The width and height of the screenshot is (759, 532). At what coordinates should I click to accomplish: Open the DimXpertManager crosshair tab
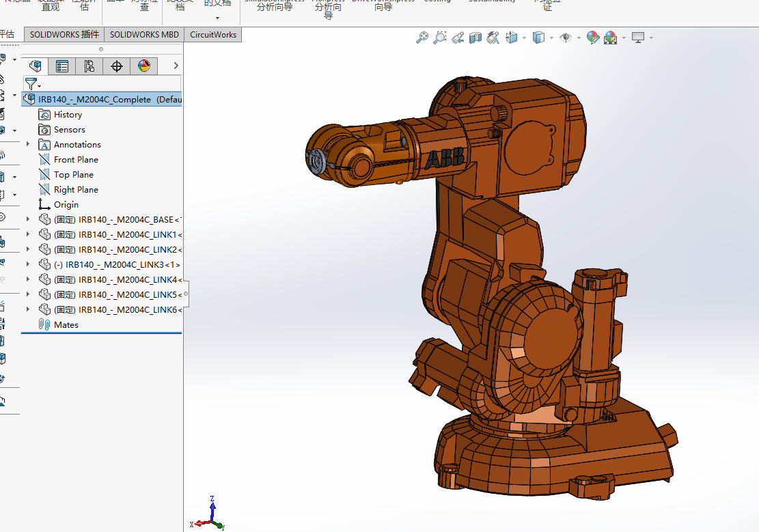pyautogui.click(x=117, y=66)
